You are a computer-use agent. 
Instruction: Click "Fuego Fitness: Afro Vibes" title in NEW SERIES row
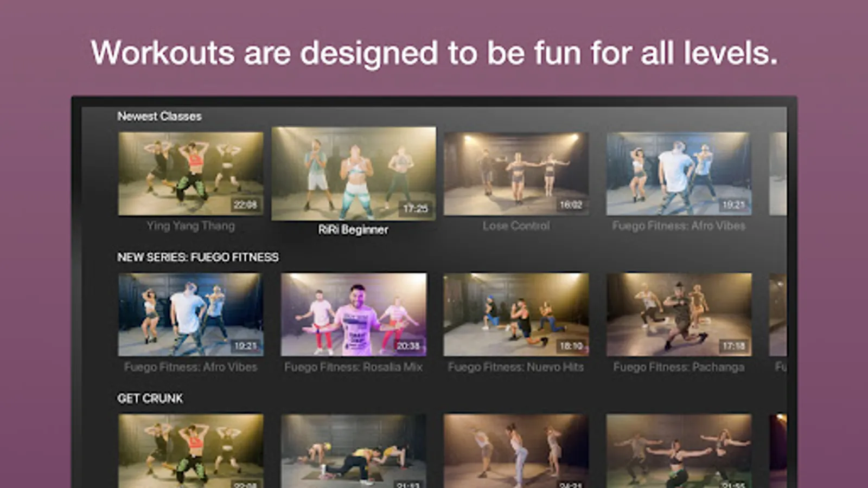click(x=190, y=367)
